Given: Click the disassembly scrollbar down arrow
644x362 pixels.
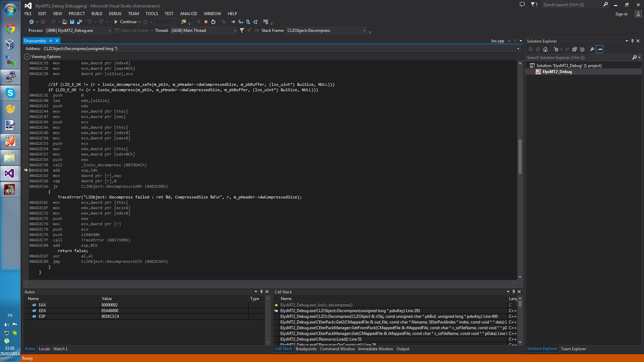Looking at the screenshot, I should click(520, 277).
